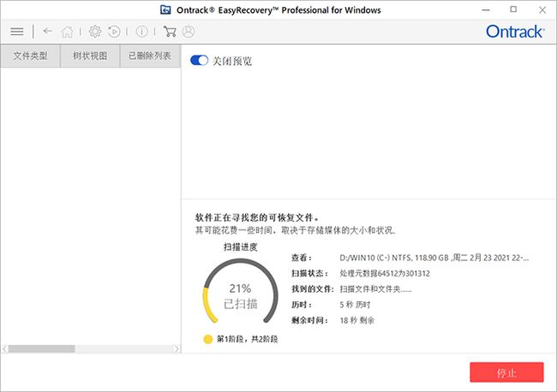Viewport: 557px width, 392px height.
Task: Click the 扫描进度 heading
Action: (x=240, y=246)
